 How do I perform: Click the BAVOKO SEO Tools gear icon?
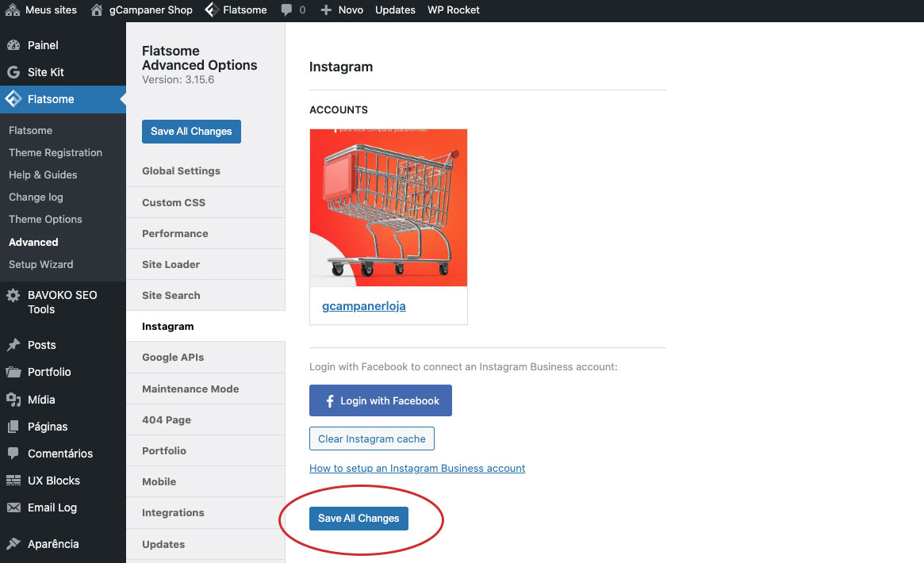coord(13,295)
